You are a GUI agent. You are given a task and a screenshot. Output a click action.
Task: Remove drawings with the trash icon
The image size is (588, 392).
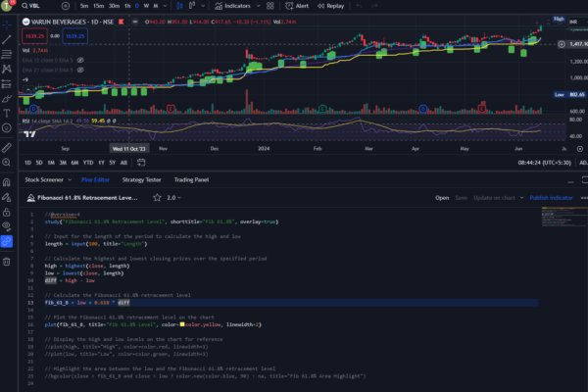(7, 262)
